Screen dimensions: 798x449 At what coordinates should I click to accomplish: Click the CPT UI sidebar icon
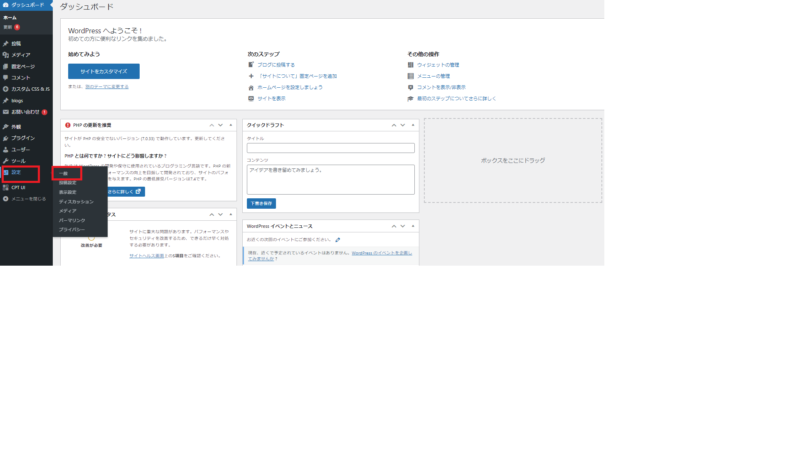pyautogui.click(x=6, y=187)
